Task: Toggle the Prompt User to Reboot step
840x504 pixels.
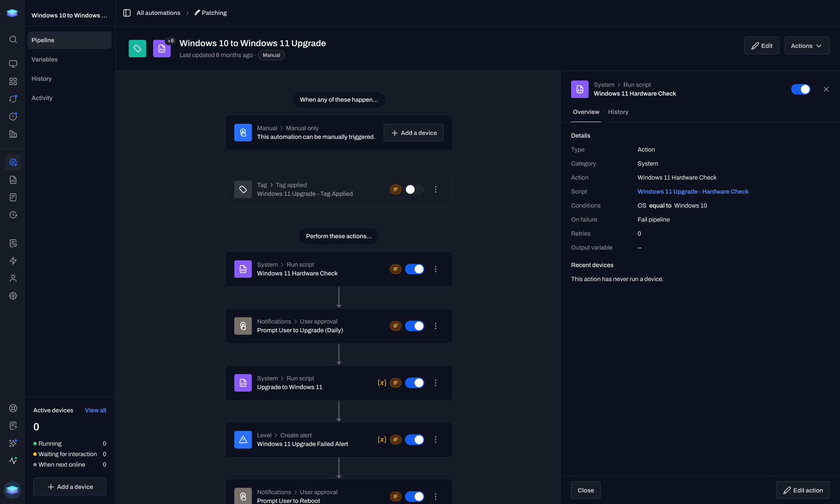Action: click(x=415, y=496)
